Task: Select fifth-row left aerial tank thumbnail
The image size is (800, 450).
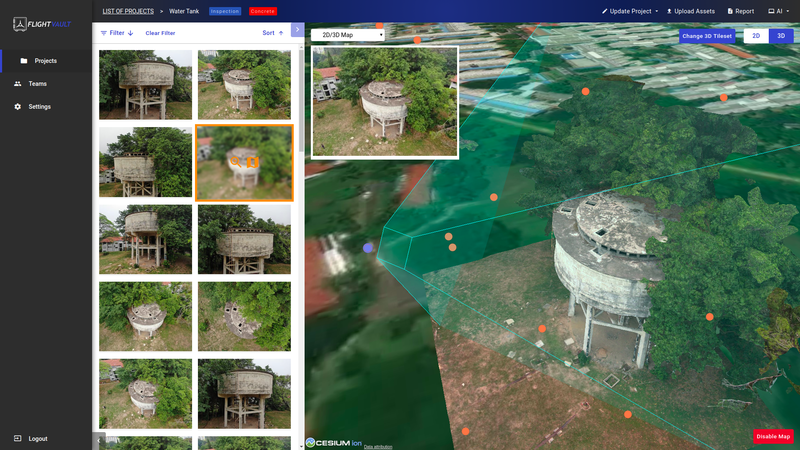Action: [145, 393]
